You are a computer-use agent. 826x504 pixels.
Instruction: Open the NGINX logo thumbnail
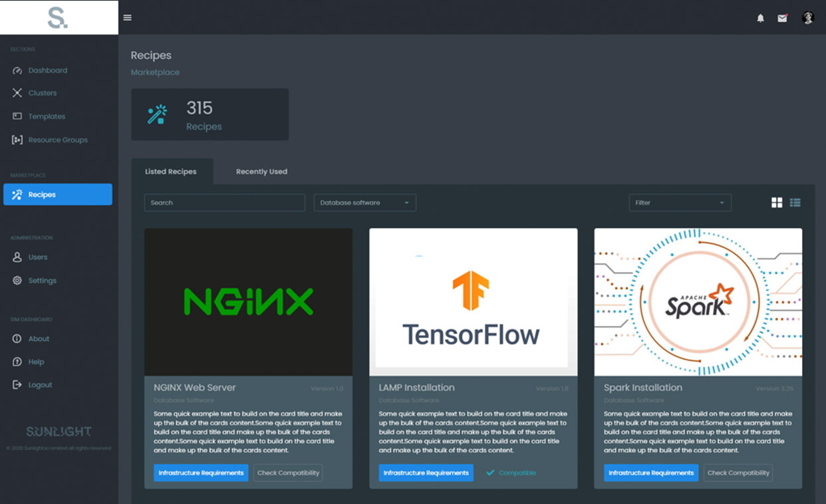248,302
